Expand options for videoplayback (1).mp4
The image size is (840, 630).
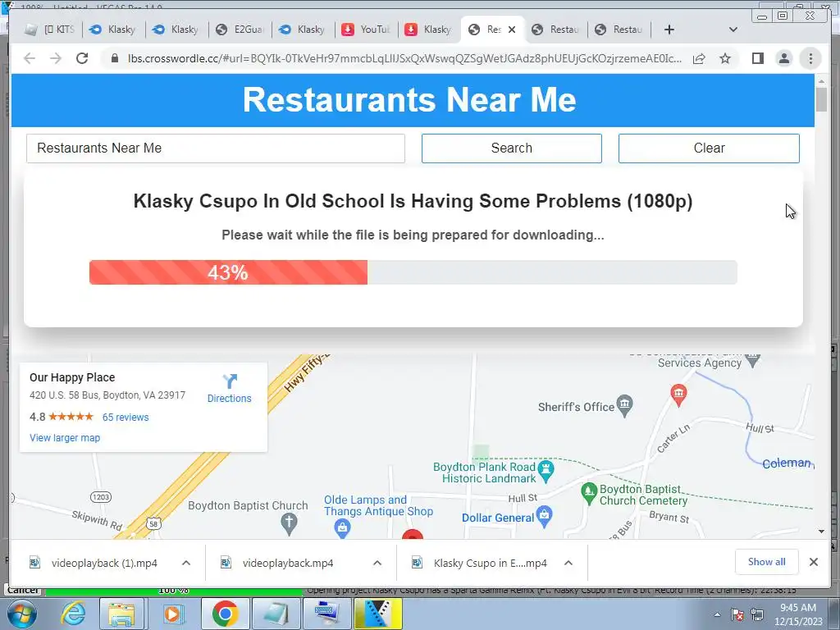coord(186,563)
